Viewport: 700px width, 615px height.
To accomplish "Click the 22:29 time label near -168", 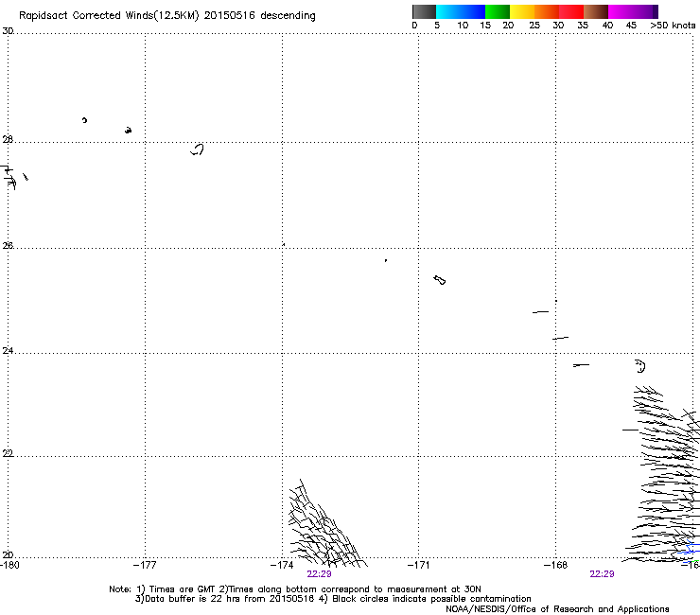I will 602,574.
